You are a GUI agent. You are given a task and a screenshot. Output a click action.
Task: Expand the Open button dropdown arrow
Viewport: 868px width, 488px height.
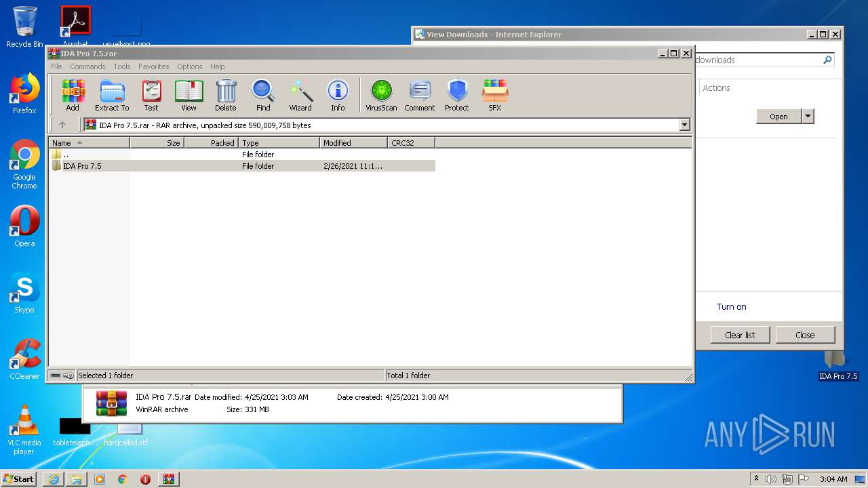tap(808, 117)
